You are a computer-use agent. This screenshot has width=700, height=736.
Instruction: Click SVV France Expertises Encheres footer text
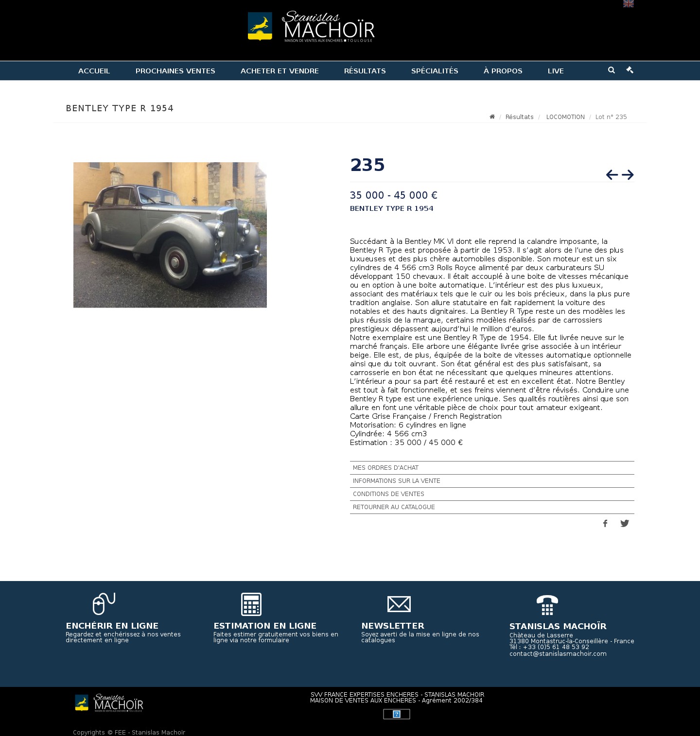[398, 695]
